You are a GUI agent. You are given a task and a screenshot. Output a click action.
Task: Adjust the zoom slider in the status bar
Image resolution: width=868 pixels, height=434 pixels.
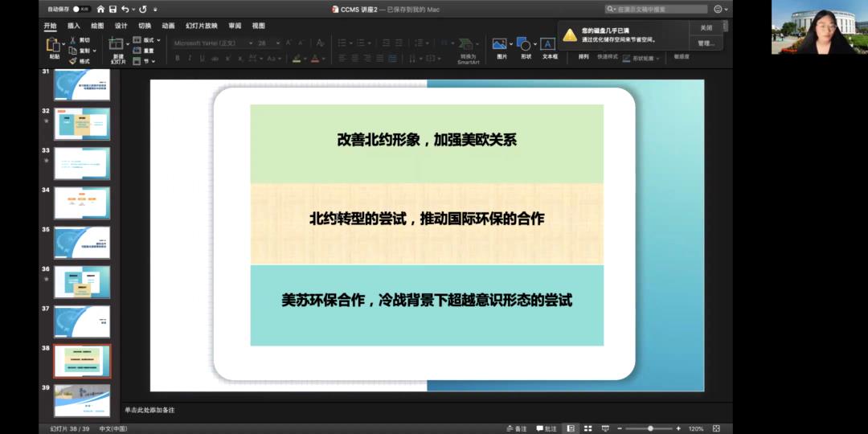(650, 428)
